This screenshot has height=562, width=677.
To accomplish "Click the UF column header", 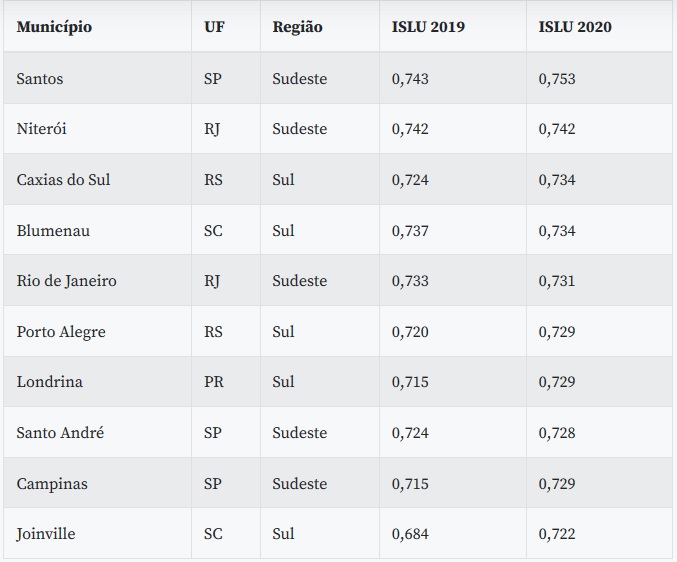I will [x=214, y=27].
